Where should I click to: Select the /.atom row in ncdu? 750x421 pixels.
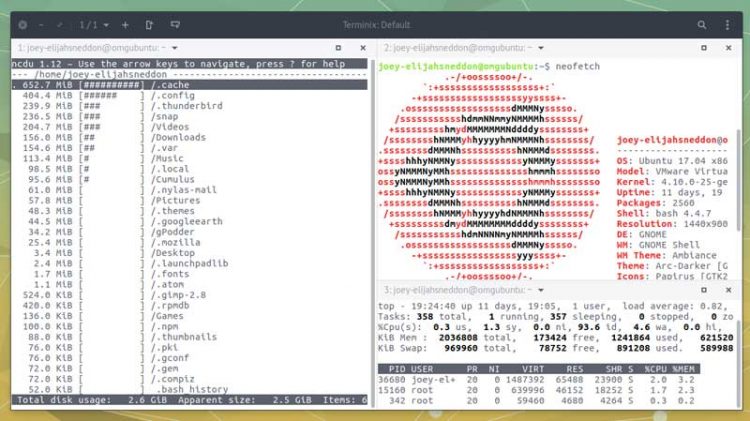190,285
